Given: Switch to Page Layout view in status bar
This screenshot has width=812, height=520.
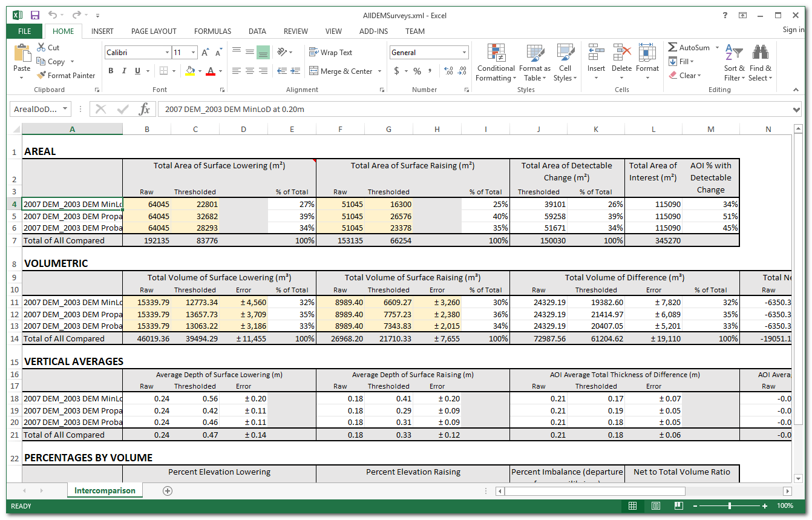Looking at the screenshot, I should [x=655, y=505].
